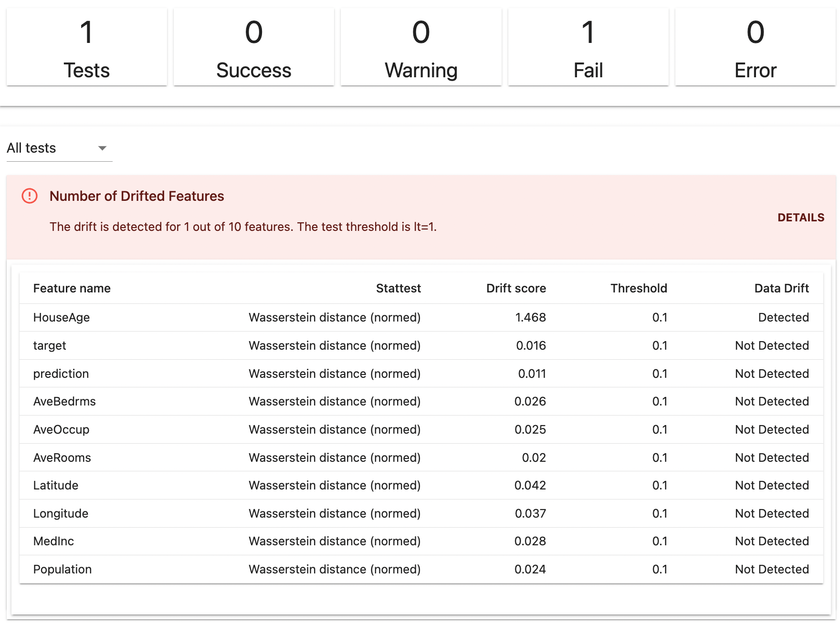Select the Tests summary card
The width and height of the screenshot is (840, 624).
tap(87, 47)
